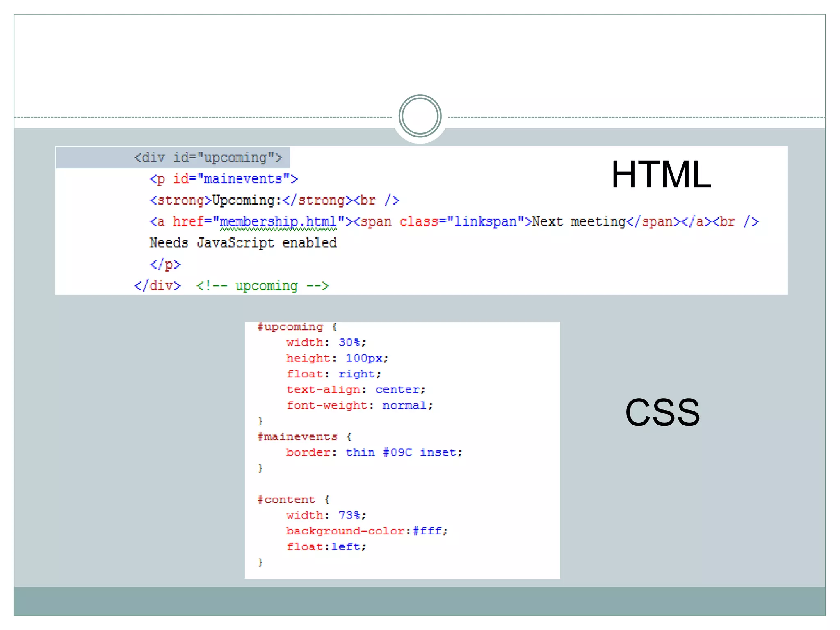Click the 'text-align: center;' declaration
The width and height of the screenshot is (840, 630).
[356, 390]
